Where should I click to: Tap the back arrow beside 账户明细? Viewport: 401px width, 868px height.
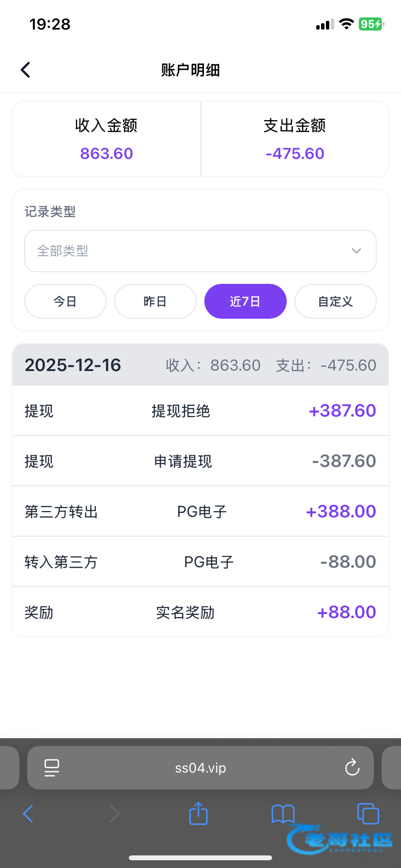click(26, 70)
